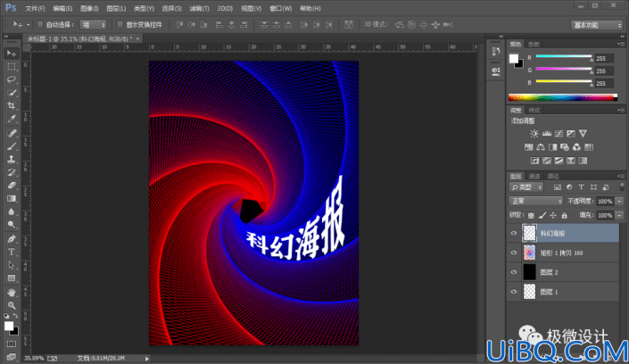Enable the 显示变换控件 checkbox
The image size is (629, 364).
(120, 25)
